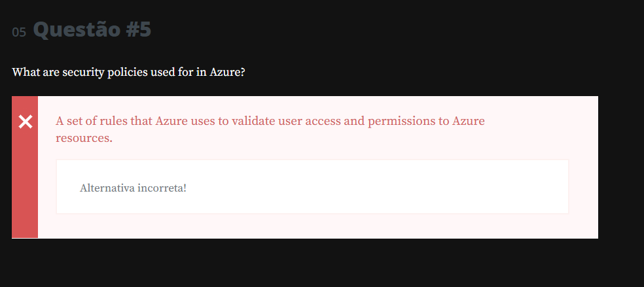The image size is (644, 287).
Task: Click the question text about security policies
Action: tap(128, 72)
